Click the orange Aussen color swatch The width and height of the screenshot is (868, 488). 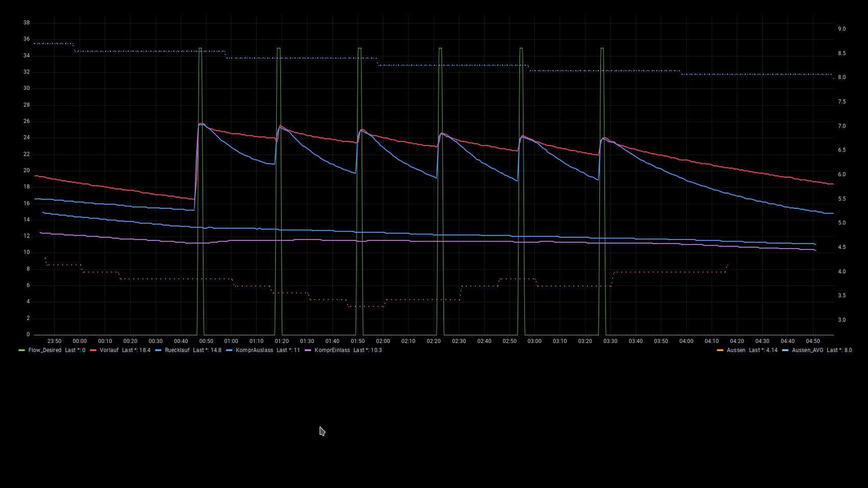[720, 350]
